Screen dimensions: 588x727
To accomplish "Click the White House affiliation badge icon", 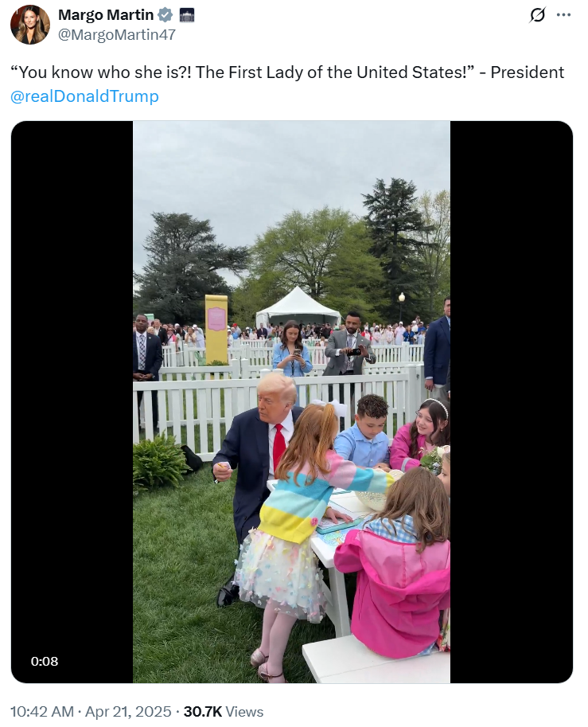I will tap(186, 15).
